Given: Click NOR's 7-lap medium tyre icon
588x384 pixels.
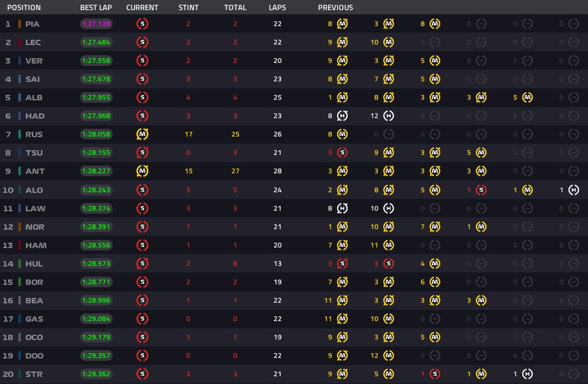Looking at the screenshot, I should (435, 227).
